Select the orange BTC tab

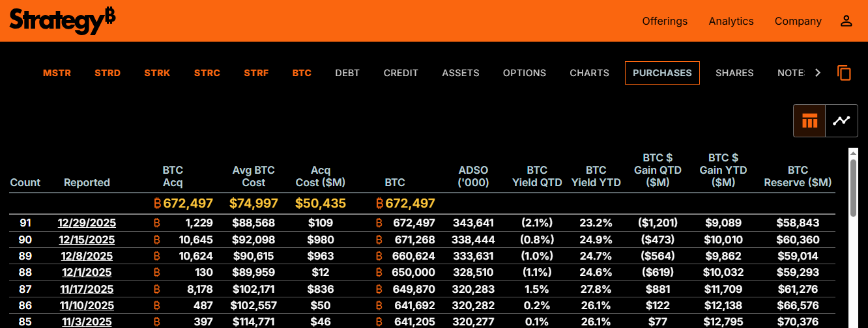click(302, 73)
